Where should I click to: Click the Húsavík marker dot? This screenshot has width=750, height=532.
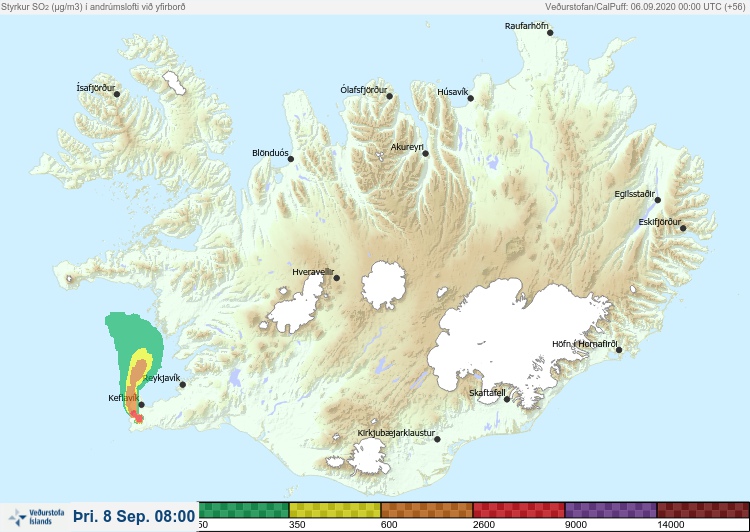point(471,99)
